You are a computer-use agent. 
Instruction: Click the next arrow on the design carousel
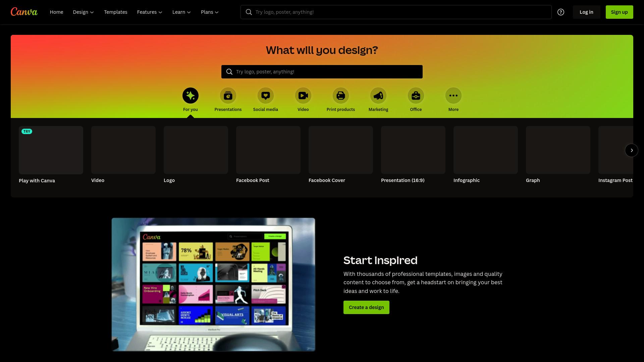click(632, 150)
